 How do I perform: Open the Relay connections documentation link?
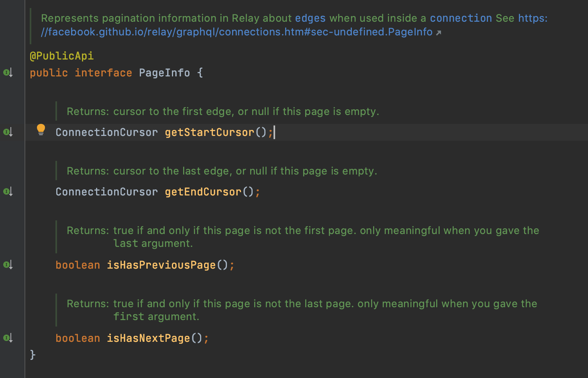tap(237, 32)
